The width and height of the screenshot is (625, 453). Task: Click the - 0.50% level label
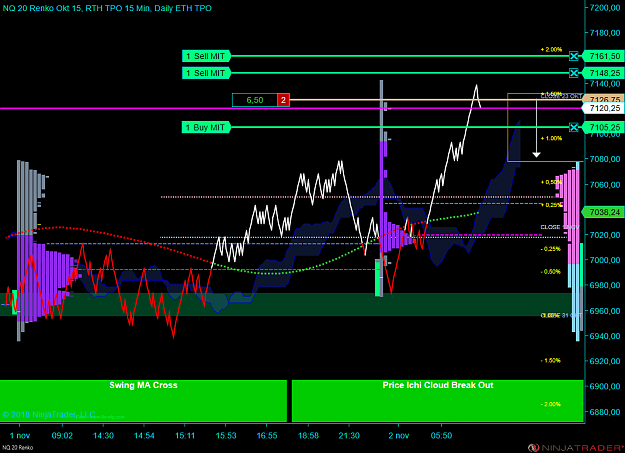pyautogui.click(x=550, y=272)
